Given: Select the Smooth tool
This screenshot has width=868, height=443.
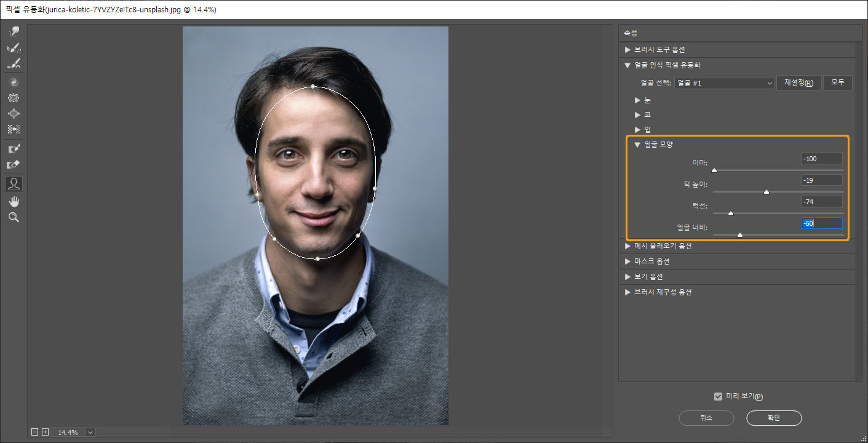Looking at the screenshot, I should (14, 64).
